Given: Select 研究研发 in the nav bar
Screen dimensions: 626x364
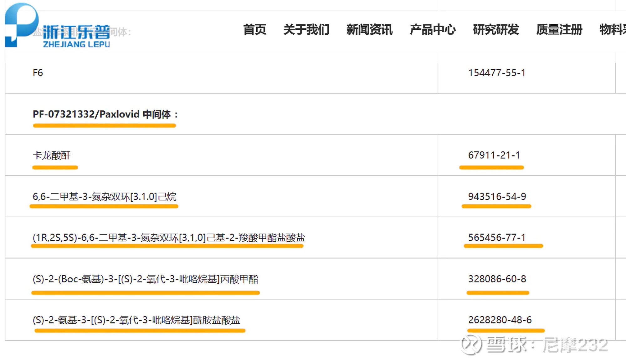Looking at the screenshot, I should point(496,30).
